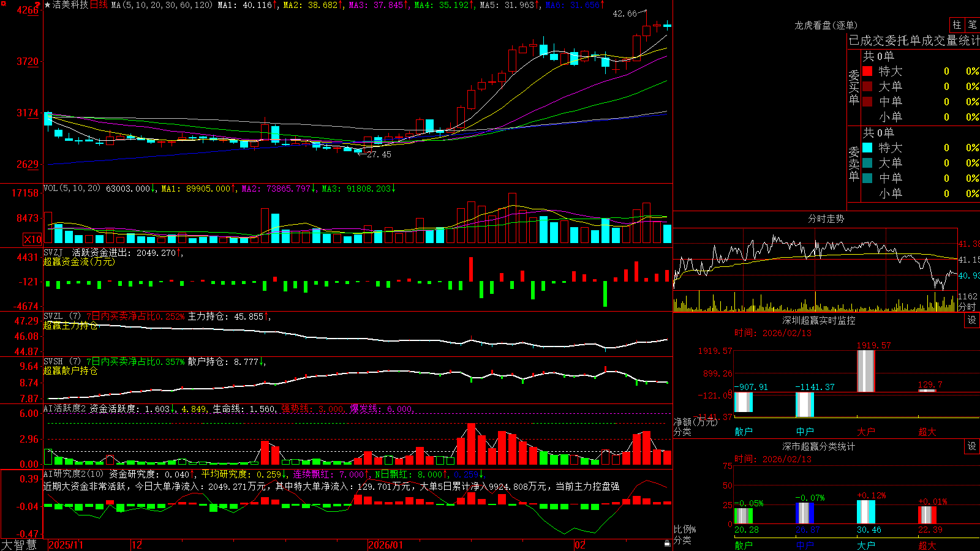This screenshot has width=980, height=551.
Task: Click the teal 大单 swatch in 委卖单
Action: click(867, 163)
